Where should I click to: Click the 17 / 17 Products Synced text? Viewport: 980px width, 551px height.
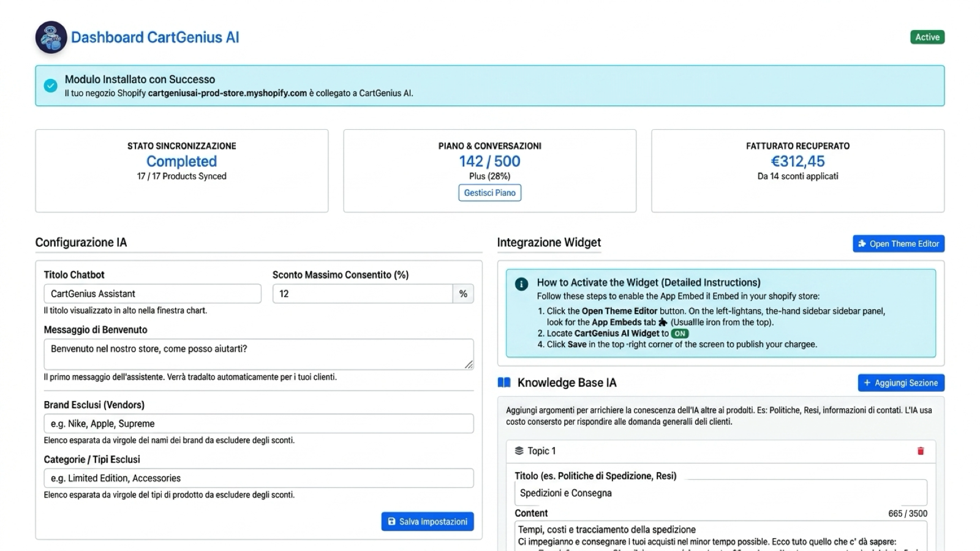tap(182, 176)
